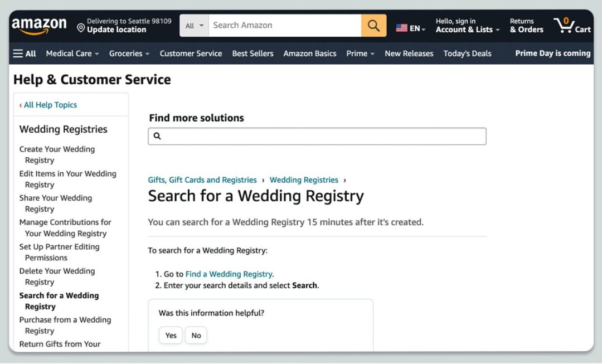Screen dimensions: 602x364
Task: Click the No feedback button
Action: click(x=196, y=335)
